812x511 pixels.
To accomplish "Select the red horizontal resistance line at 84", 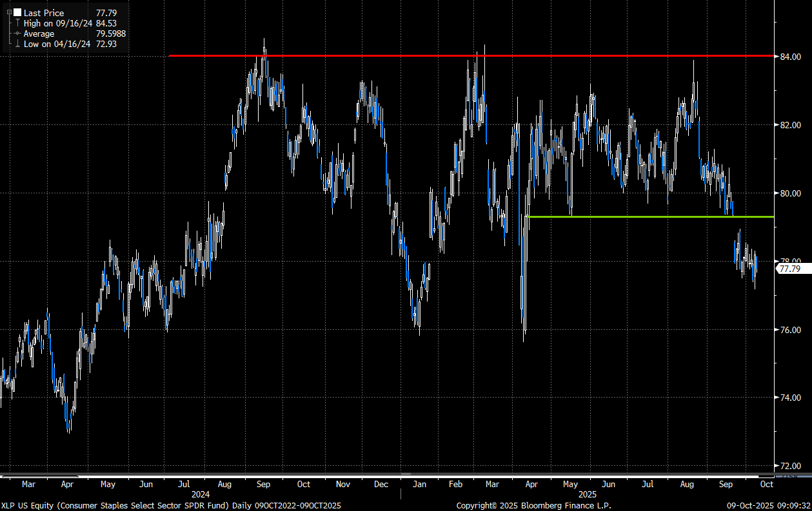I will point(470,56).
